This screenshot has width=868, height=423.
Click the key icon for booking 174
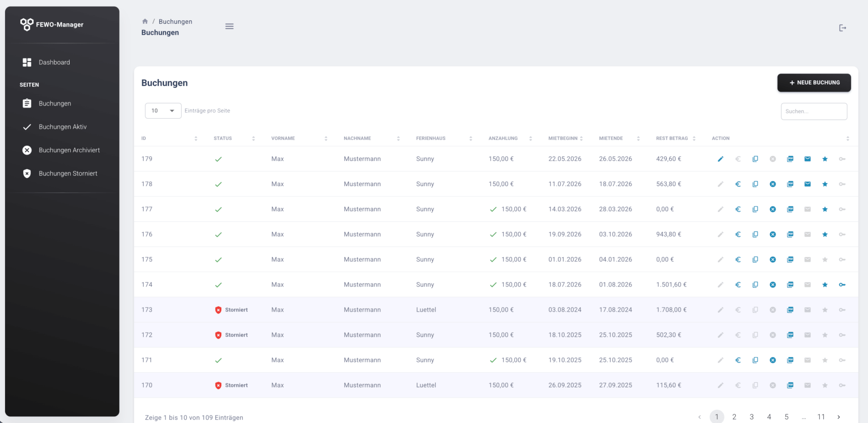842,285
